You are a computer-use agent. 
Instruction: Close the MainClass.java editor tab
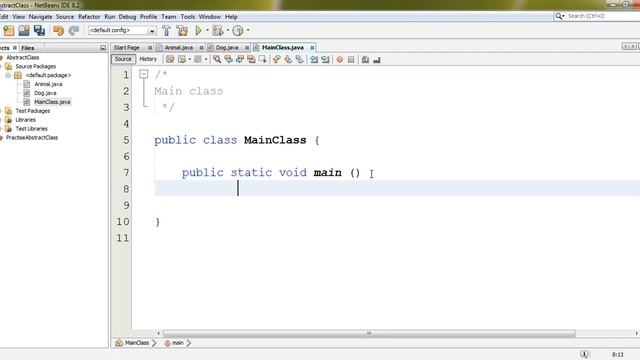pos(312,48)
